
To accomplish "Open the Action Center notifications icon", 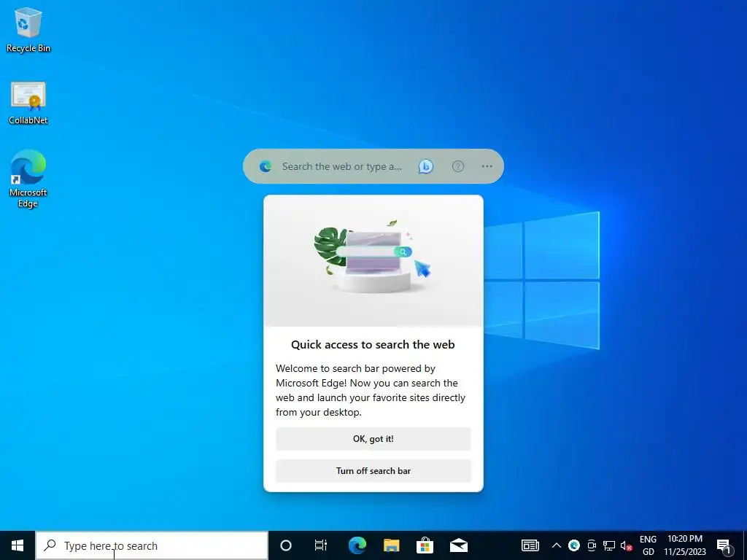I will [x=724, y=545].
